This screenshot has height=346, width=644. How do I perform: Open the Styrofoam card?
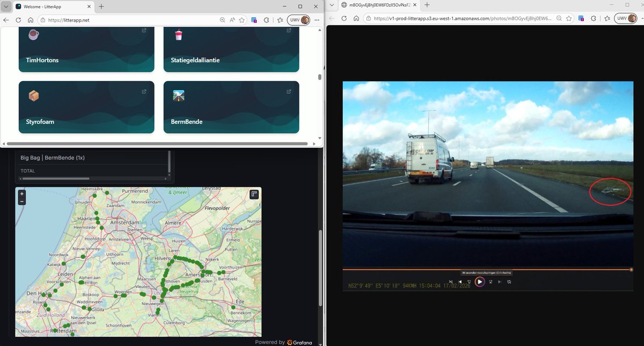click(x=86, y=107)
